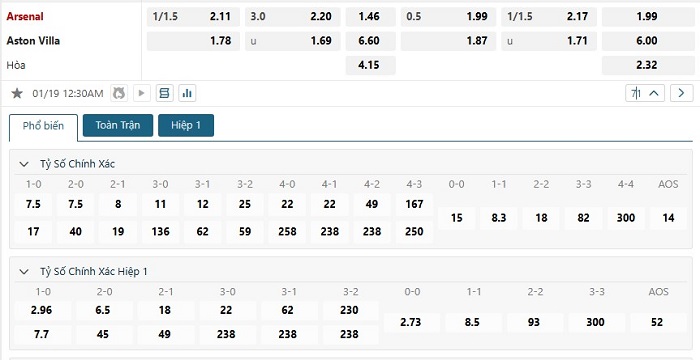The height and width of the screenshot is (360, 700).
Task: Switch to the Phổ biến tab
Action: pyautogui.click(x=43, y=126)
